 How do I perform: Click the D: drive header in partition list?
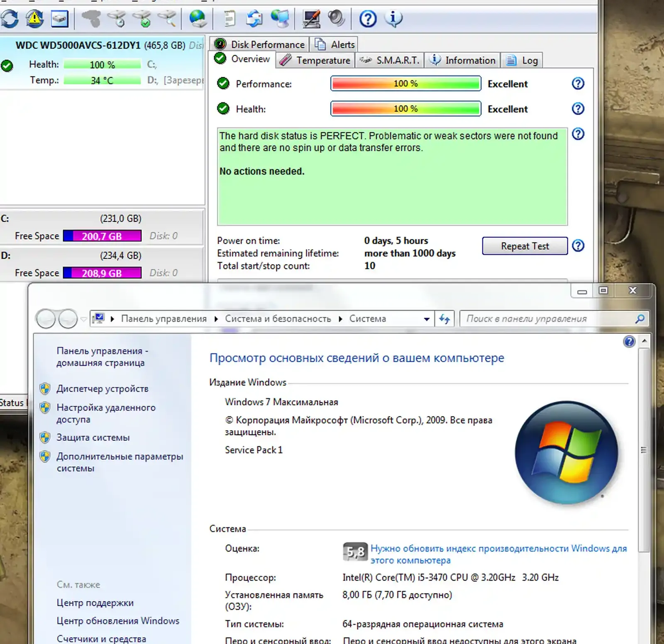coord(102,255)
